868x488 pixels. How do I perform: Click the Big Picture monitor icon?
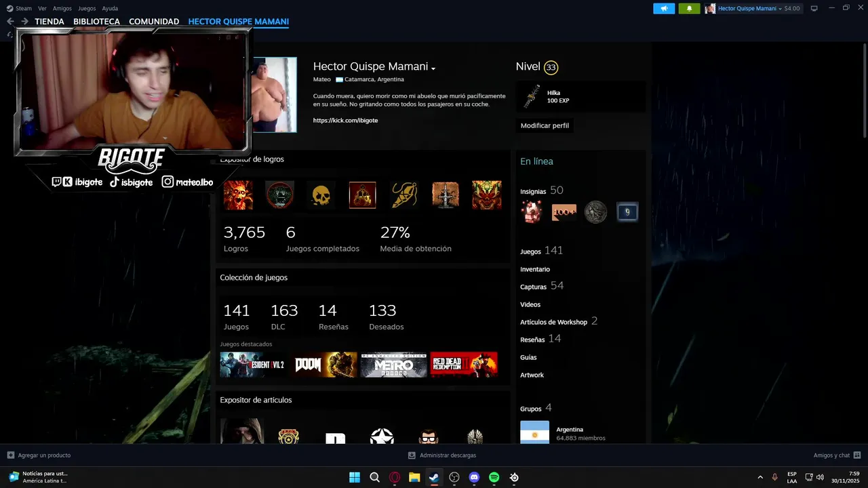814,8
